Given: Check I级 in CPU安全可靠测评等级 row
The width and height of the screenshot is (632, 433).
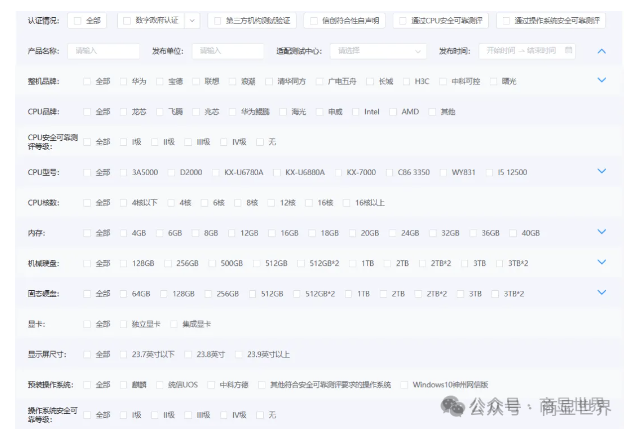Looking at the screenshot, I should (x=123, y=142).
